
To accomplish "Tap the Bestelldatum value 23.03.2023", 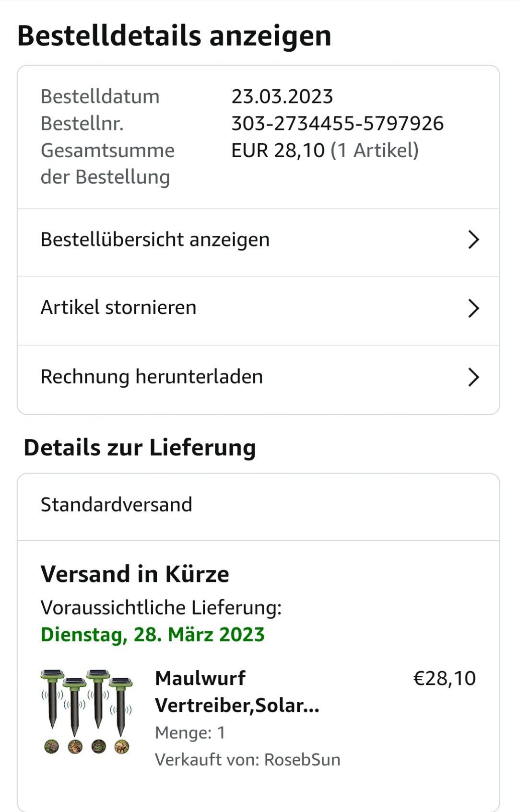I will (x=282, y=97).
